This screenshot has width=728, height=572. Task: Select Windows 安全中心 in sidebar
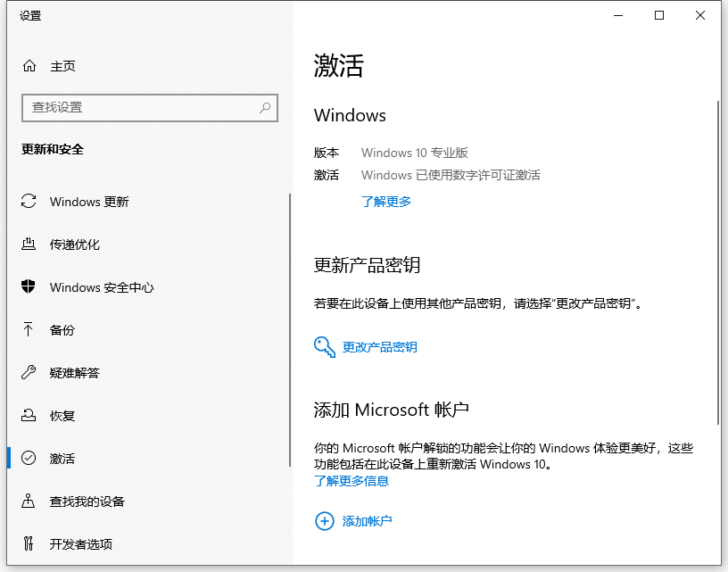pos(102,287)
